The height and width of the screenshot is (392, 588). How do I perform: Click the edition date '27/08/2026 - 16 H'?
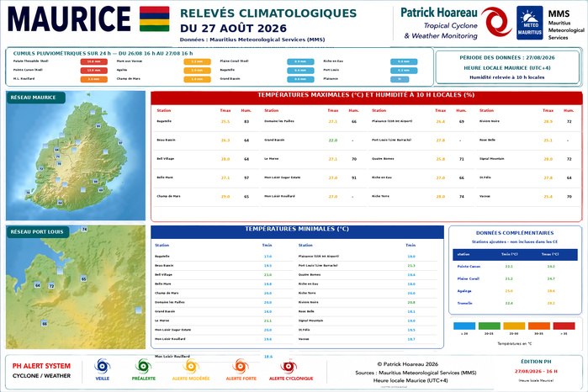click(536, 371)
